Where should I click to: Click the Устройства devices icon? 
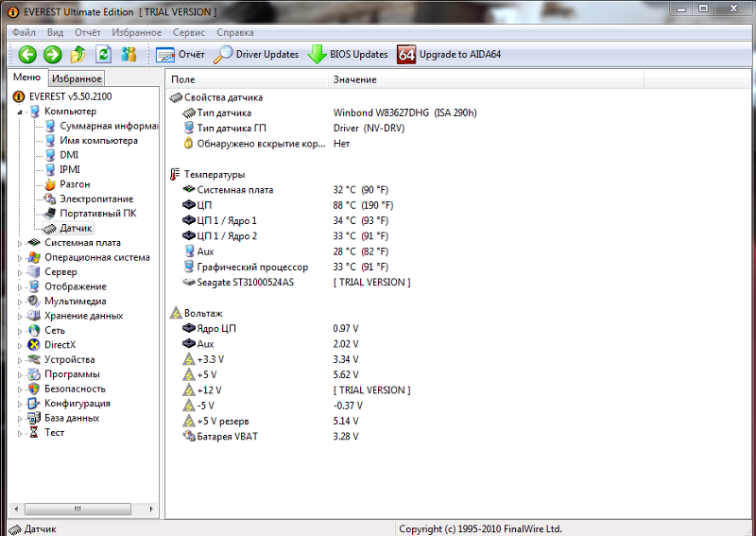[34, 359]
